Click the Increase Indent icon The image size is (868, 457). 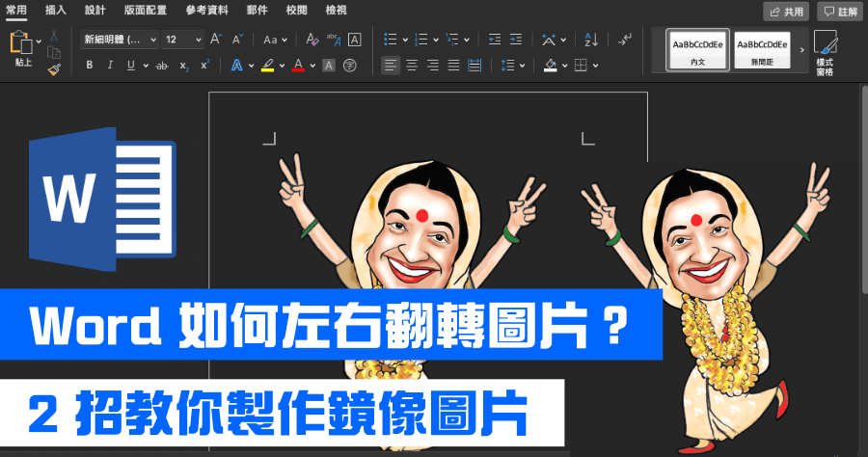click(515, 40)
